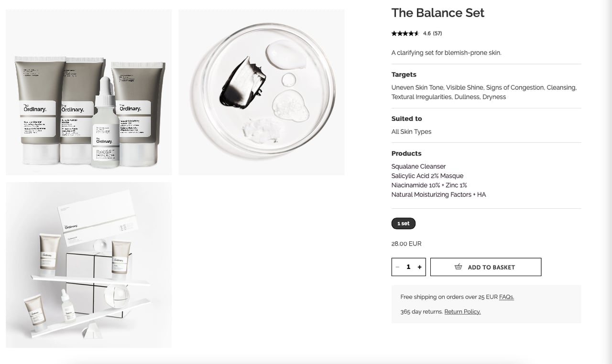
Task: Click the Niacinamide 10% + Zinc 1% link
Action: pyautogui.click(x=429, y=185)
